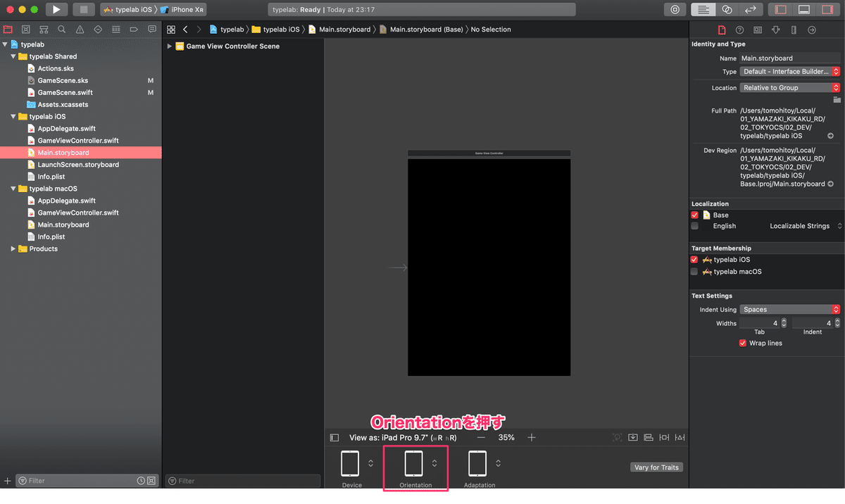Open Resolve Auto Layout Issues menu
Screen dimensions: 845x504
click(x=680, y=437)
